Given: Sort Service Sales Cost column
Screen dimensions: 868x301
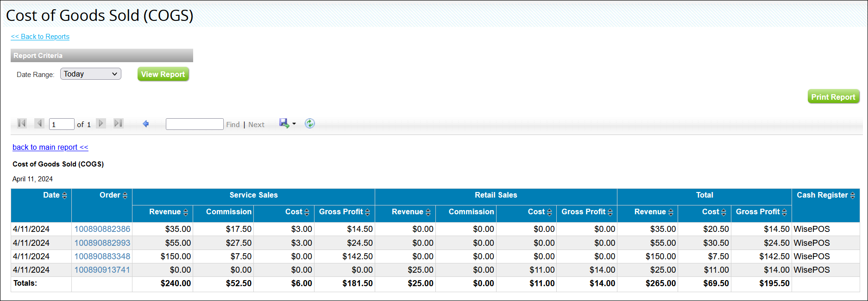Looking at the screenshot, I should pyautogui.click(x=307, y=212).
